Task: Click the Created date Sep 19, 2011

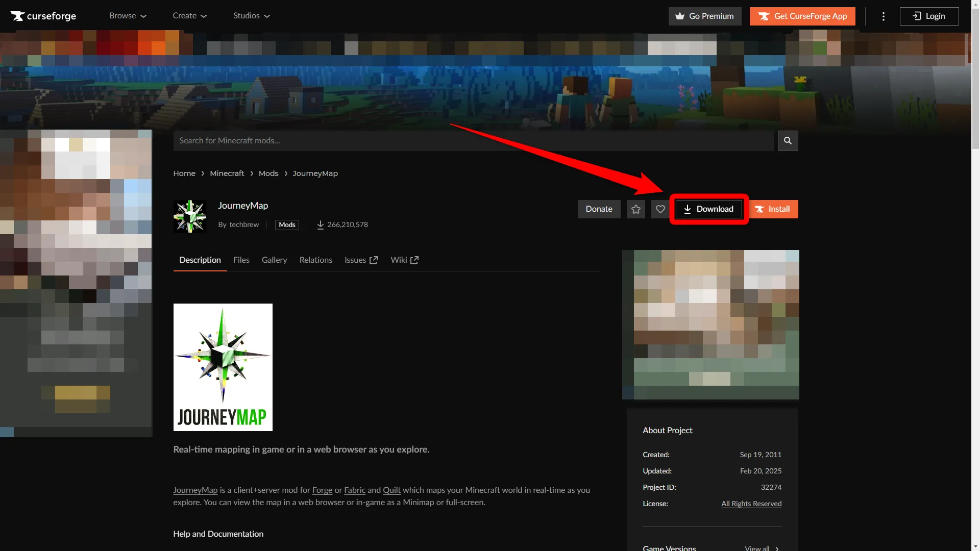Action: [x=761, y=455]
